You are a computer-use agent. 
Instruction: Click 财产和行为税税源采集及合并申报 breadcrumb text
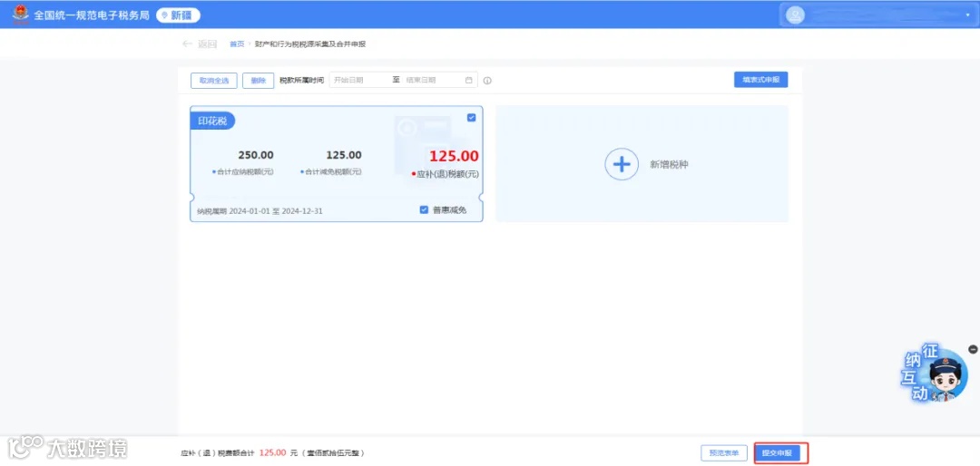pyautogui.click(x=310, y=44)
